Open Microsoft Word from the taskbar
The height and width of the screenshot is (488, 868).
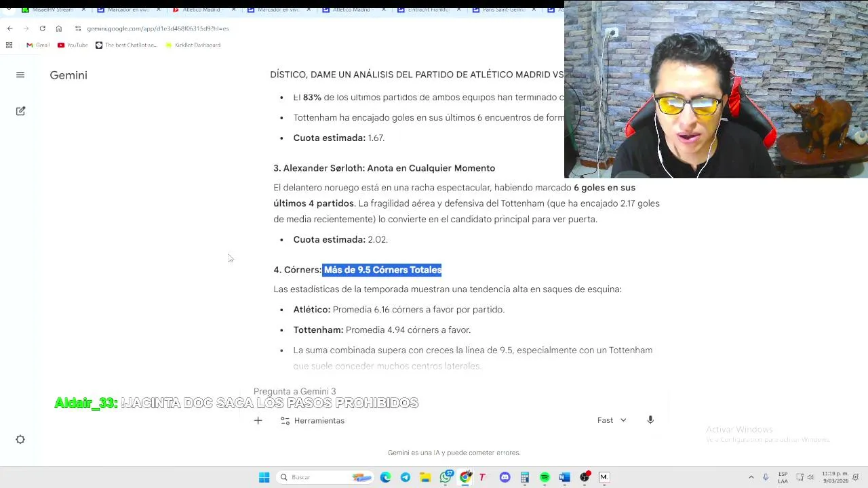(564, 477)
